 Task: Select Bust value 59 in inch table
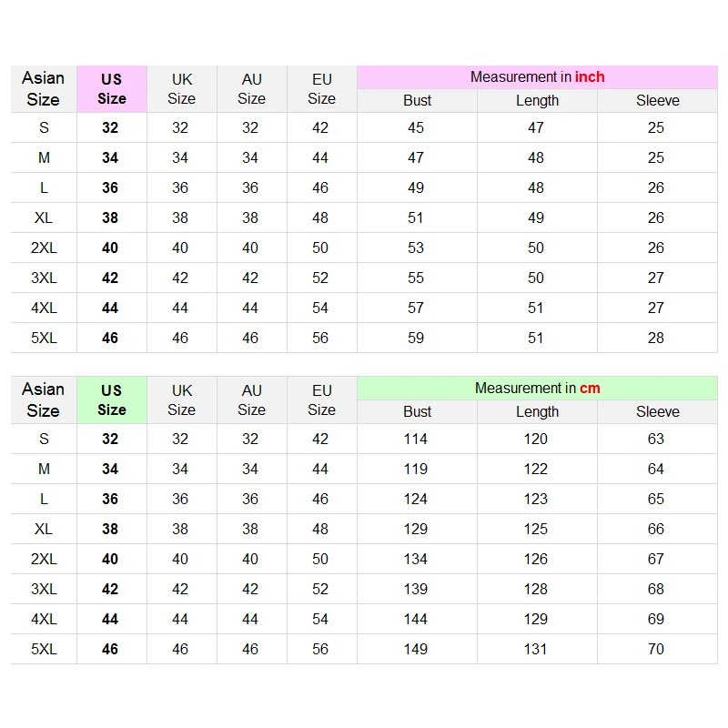[416, 338]
